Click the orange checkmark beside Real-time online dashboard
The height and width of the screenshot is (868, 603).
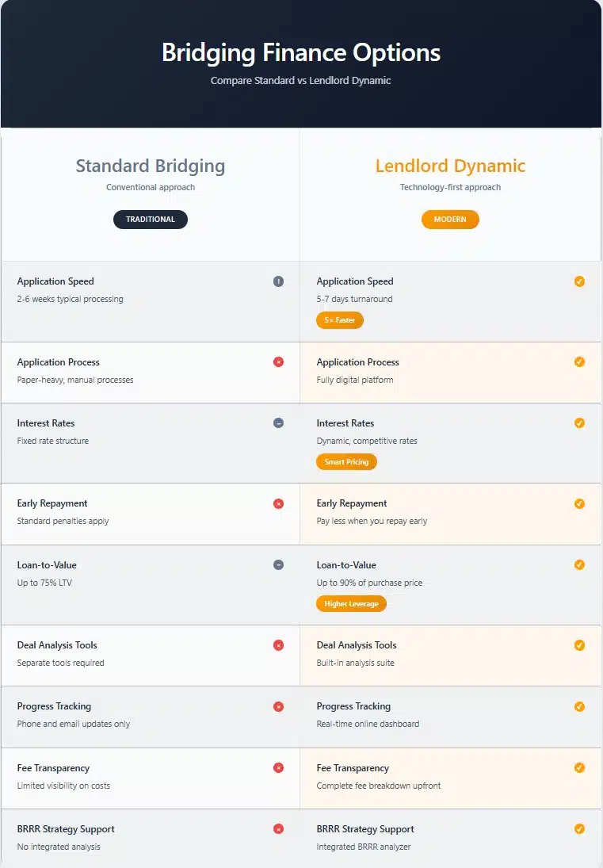click(x=579, y=707)
